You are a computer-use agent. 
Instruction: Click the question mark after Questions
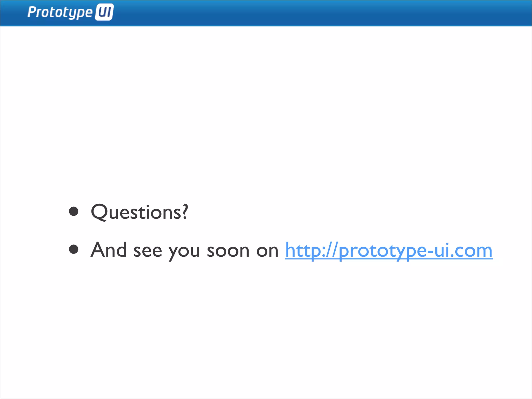tap(185, 211)
